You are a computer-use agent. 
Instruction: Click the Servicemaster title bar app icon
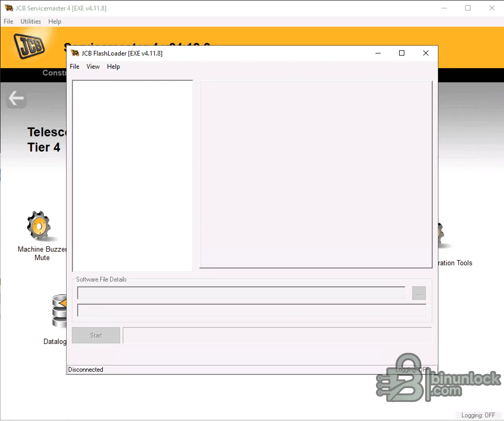click(x=9, y=8)
